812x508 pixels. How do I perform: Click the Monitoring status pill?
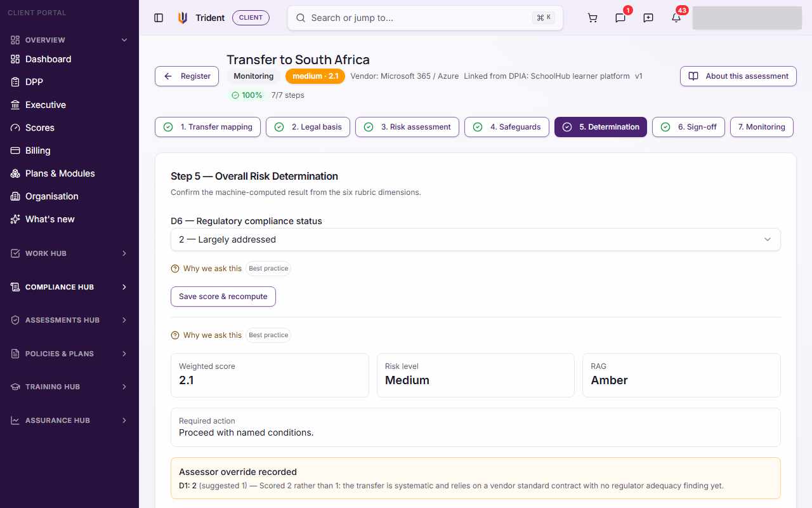point(254,76)
